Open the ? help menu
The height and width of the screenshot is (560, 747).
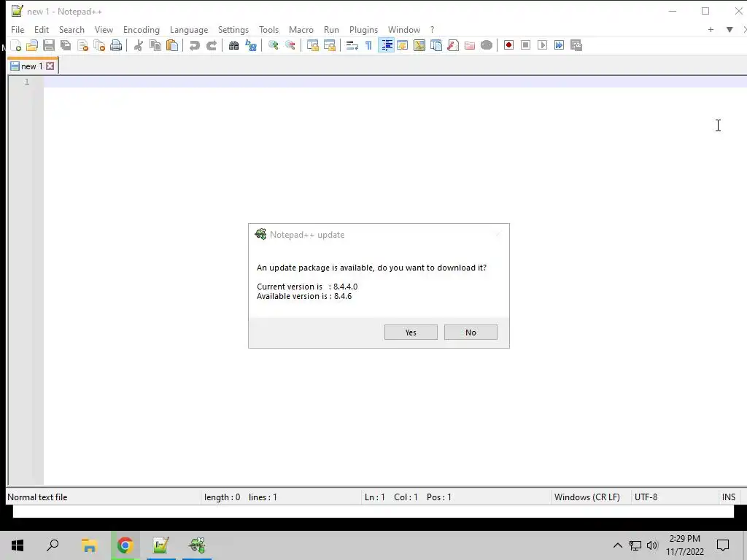[x=432, y=29]
